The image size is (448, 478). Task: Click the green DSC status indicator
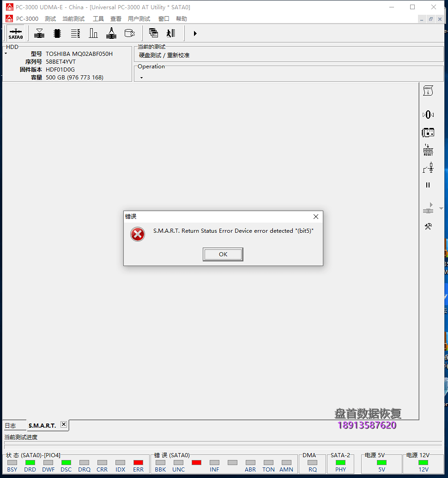[66, 462]
